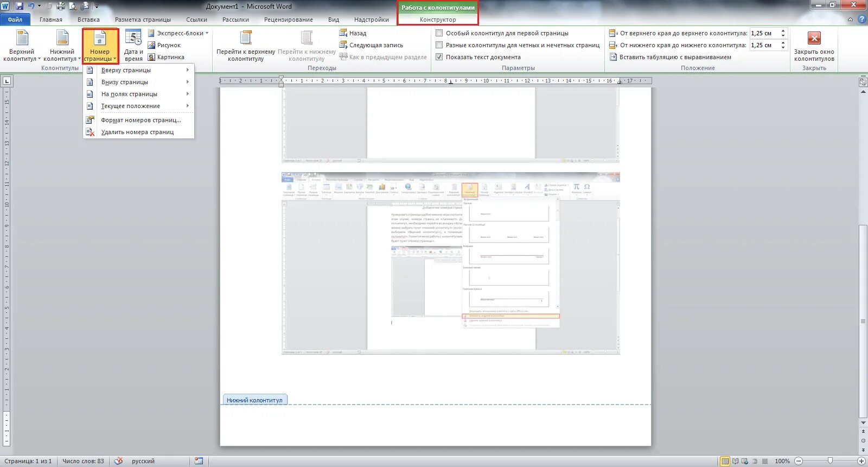Viewport: 868px width, 467px height.
Task: Open print preview from the quick access toolbar
Action: click(x=73, y=7)
